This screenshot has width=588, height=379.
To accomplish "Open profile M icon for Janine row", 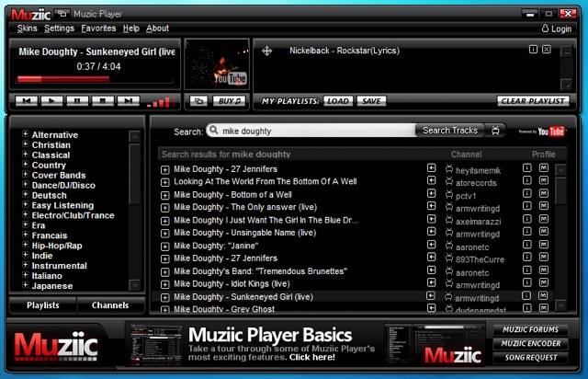I will pos(544,244).
